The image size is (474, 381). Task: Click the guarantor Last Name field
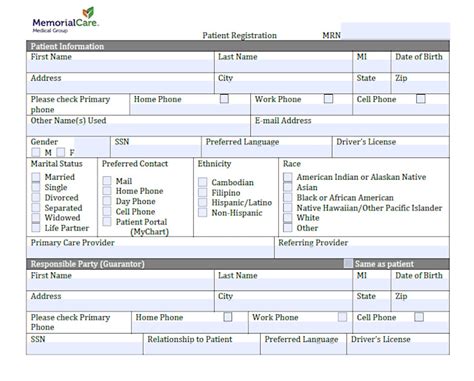284,284
